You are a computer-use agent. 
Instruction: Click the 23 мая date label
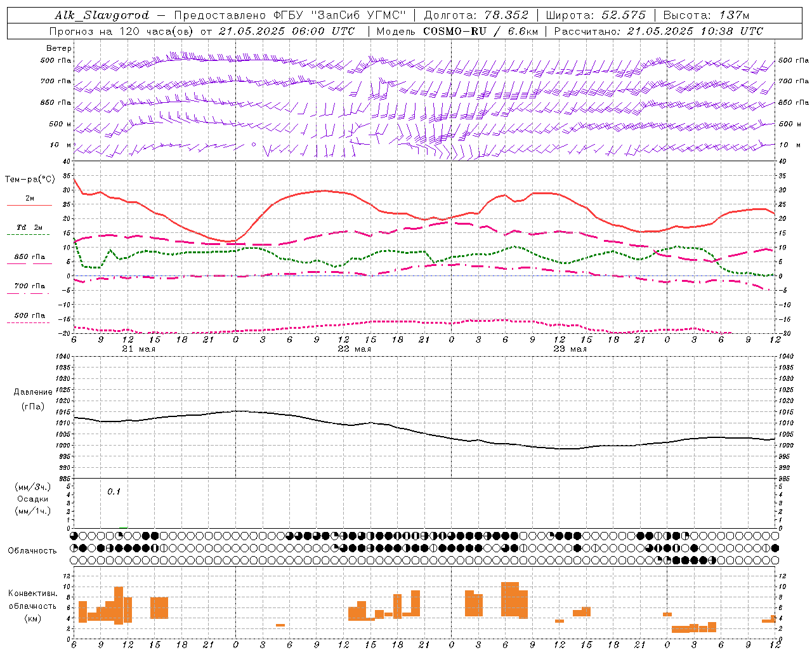click(570, 349)
